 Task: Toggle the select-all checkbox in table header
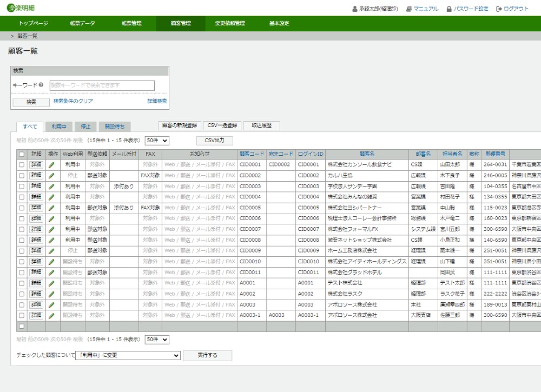pos(22,154)
